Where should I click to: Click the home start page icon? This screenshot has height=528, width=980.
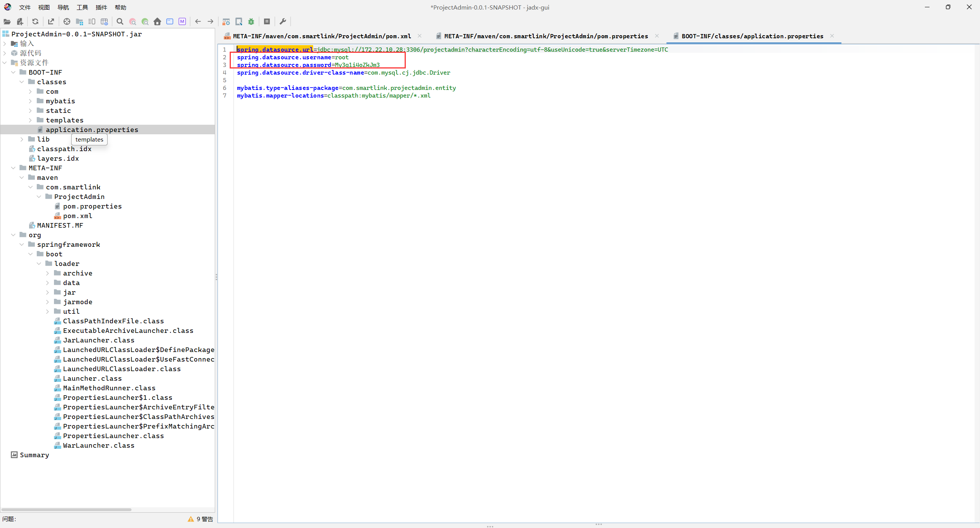157,21
